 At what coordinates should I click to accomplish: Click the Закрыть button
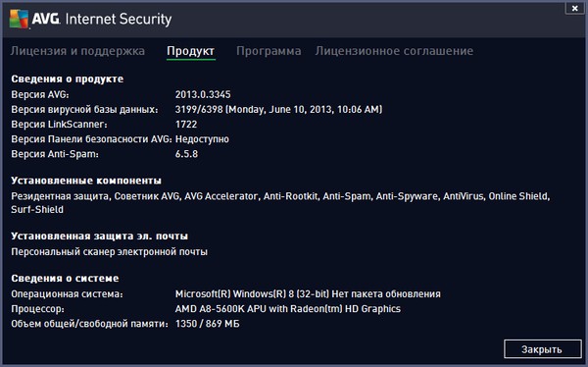click(542, 349)
